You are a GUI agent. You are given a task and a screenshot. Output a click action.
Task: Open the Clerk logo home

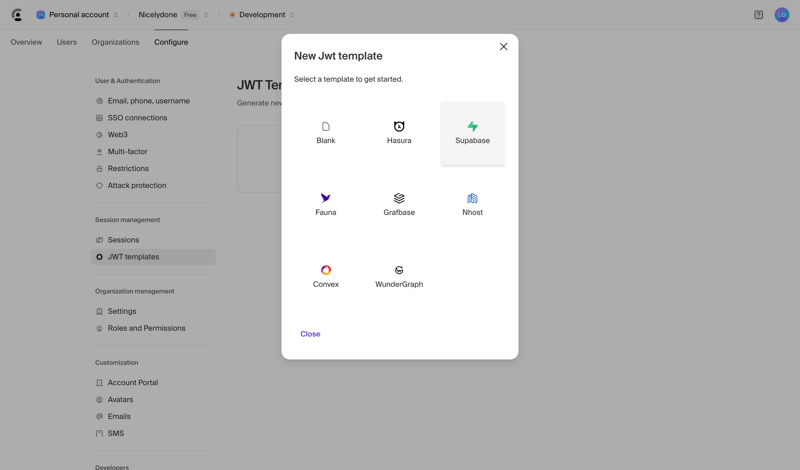pos(17,15)
